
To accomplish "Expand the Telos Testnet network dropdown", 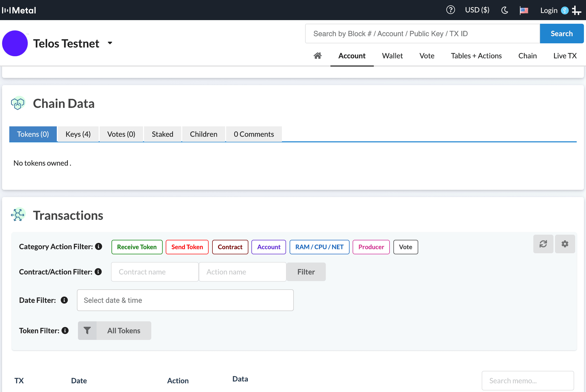I will (110, 43).
